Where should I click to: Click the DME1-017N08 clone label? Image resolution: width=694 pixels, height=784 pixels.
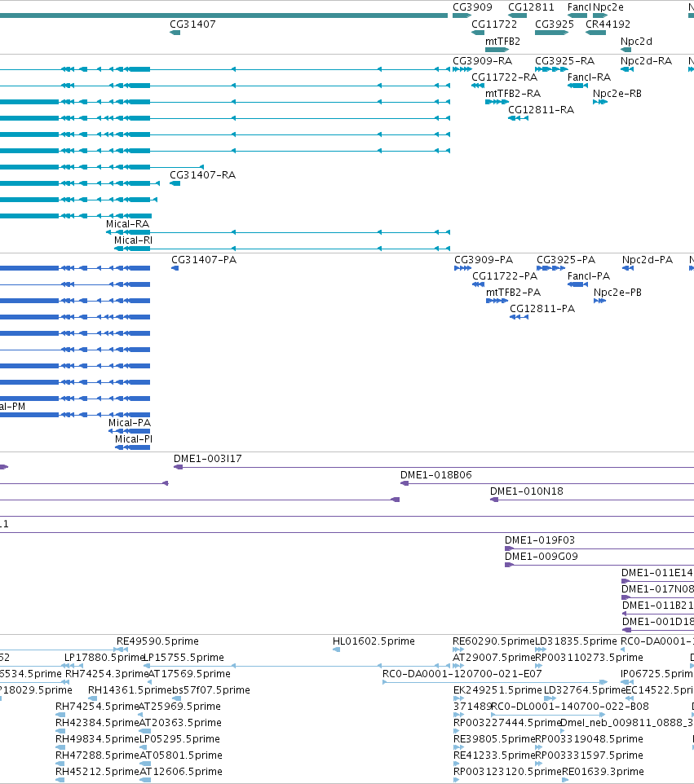click(x=657, y=589)
